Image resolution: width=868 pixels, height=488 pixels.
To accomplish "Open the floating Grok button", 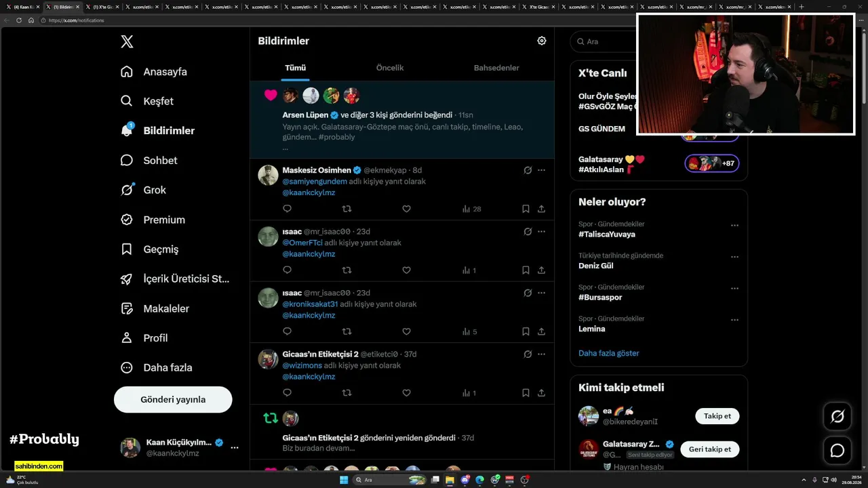I will [837, 416].
